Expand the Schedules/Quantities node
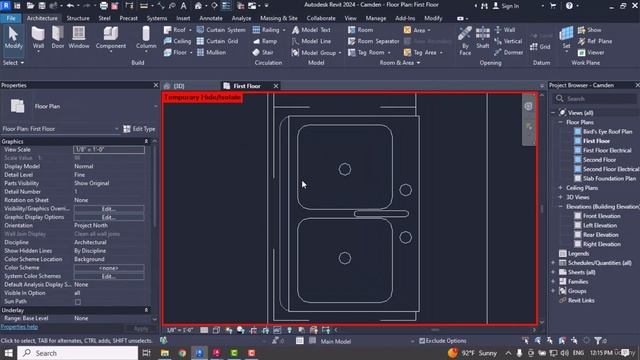 [x=553, y=263]
